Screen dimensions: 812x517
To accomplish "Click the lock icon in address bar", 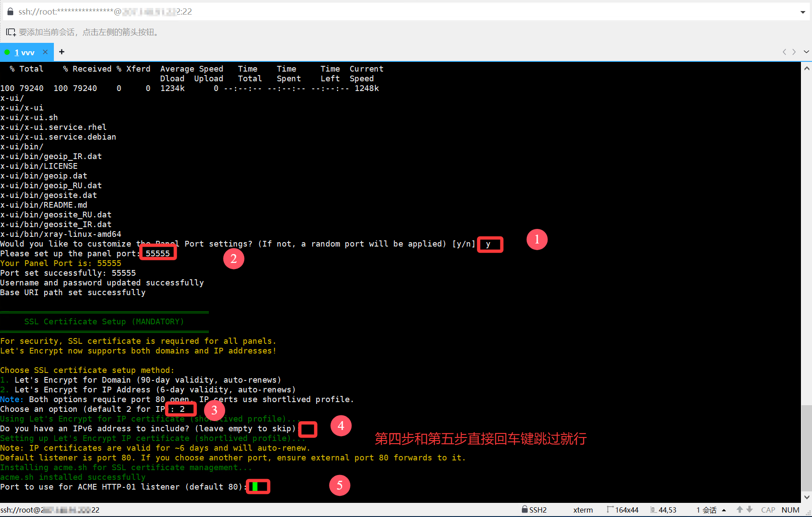I will (x=10, y=11).
